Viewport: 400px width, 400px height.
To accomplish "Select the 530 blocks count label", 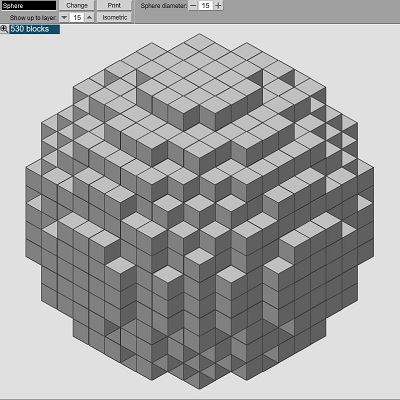I will [x=35, y=29].
